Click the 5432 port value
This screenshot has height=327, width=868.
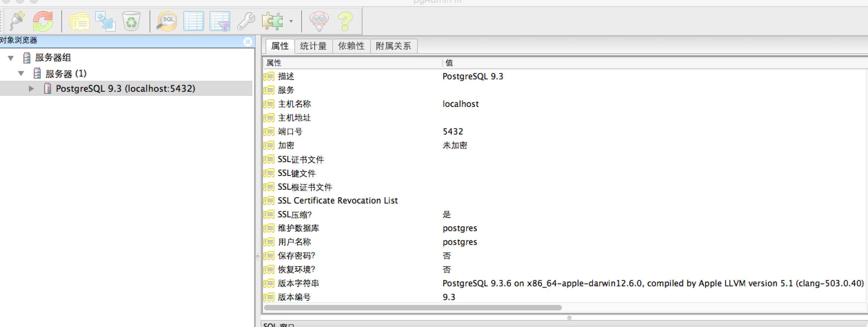453,131
